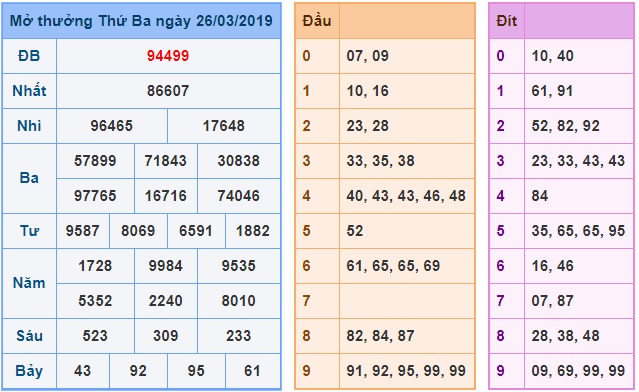Click fifth prize number 2240
The height and width of the screenshot is (392, 639).
click(166, 301)
